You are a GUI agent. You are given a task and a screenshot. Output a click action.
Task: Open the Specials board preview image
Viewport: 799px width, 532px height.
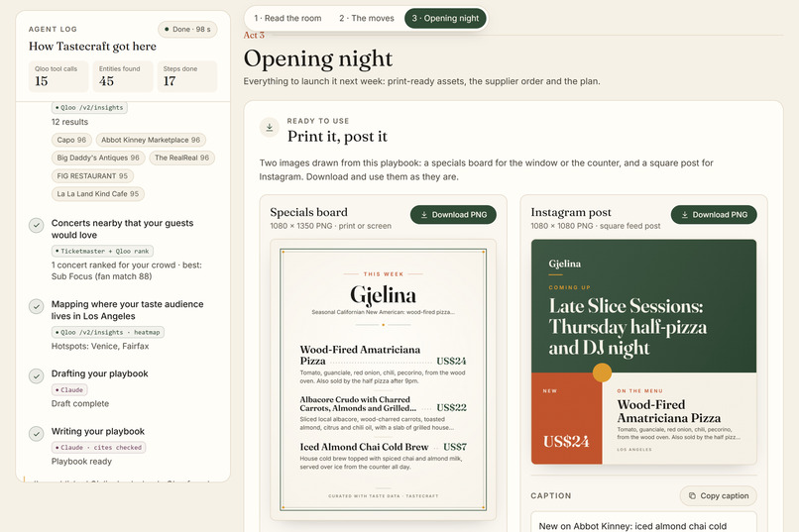[384, 379]
